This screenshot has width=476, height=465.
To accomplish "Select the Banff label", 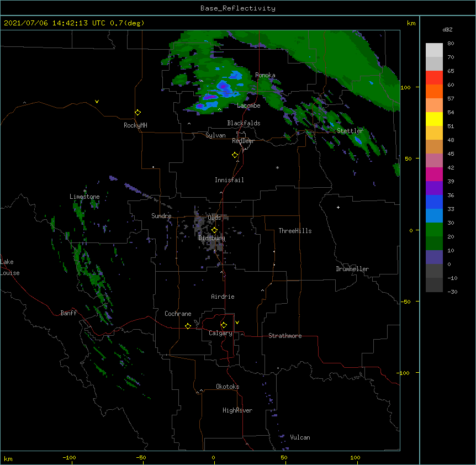I will click(x=68, y=313).
